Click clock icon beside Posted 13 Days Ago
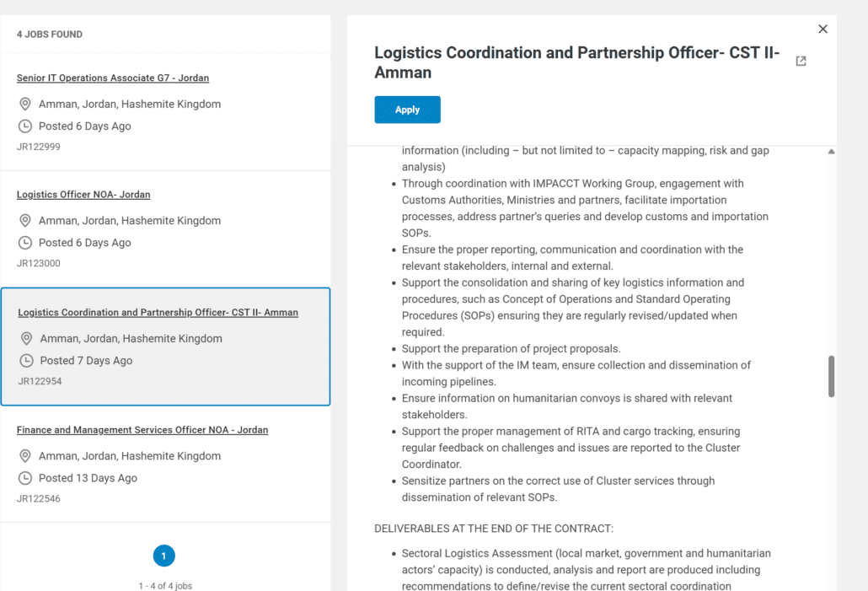 pos(25,478)
